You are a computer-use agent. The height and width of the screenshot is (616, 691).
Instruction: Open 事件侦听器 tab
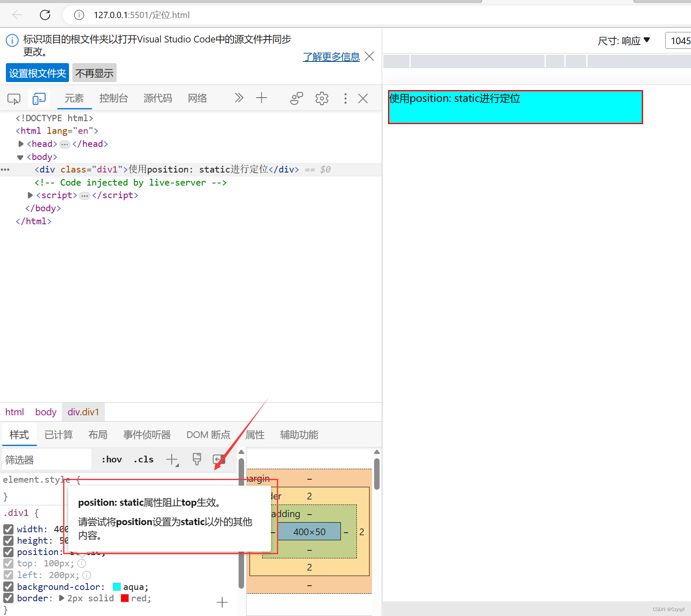147,435
